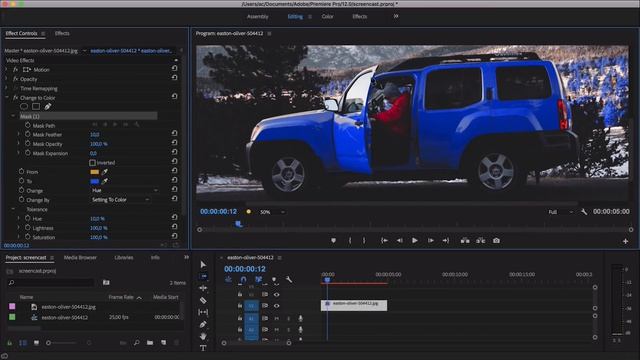This screenshot has width=640, height=360.
Task: Expand Motion effect properties
Action: [x=7, y=70]
